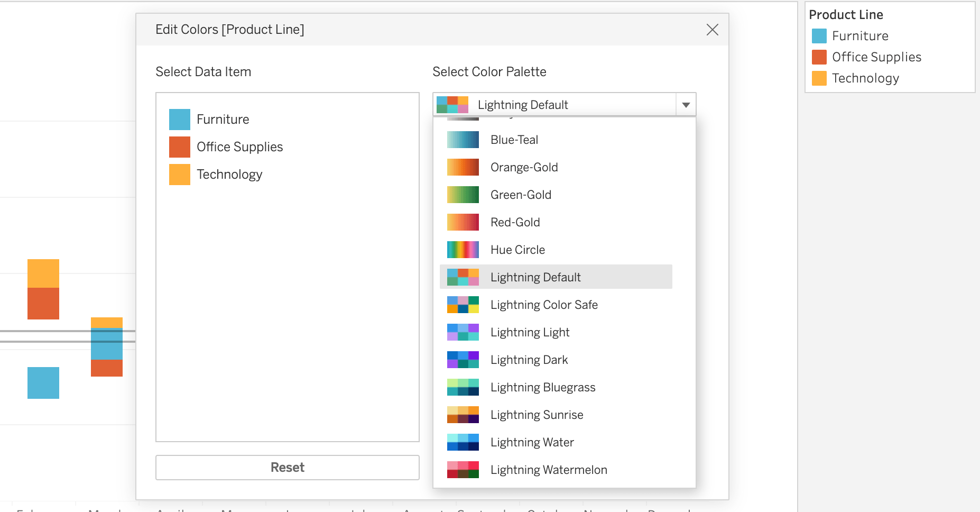Choose the Hue Circle palette
Image resolution: width=980 pixels, height=512 pixels.
pyautogui.click(x=556, y=250)
